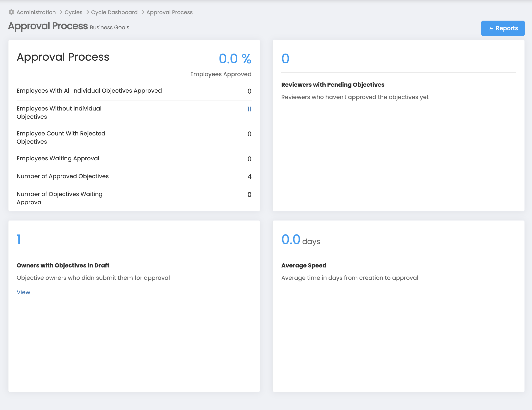This screenshot has height=410, width=532.
Task: Click the 0.0 days Average Speed value
Action: (291, 239)
